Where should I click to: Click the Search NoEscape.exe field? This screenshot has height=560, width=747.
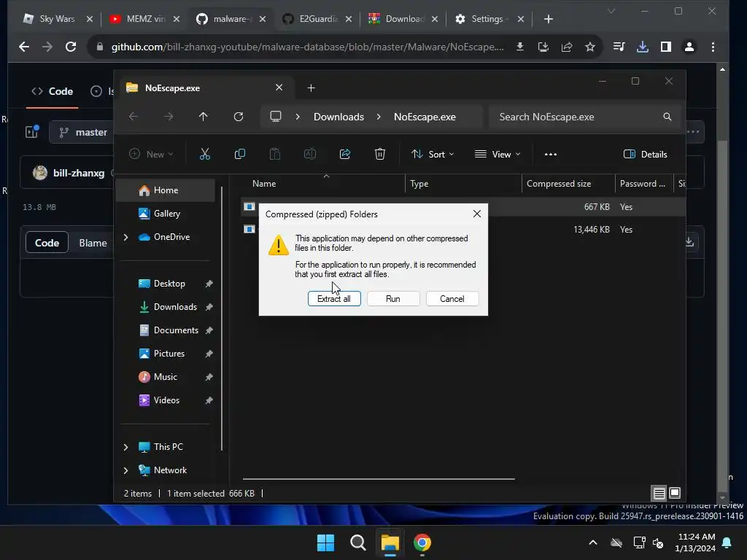pyautogui.click(x=585, y=117)
